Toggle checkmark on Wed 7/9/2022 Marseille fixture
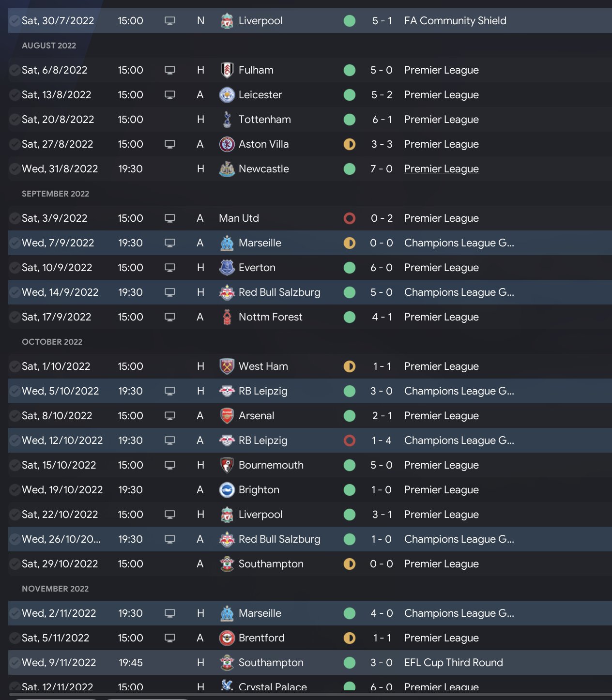The height and width of the screenshot is (700, 612). coord(15,243)
